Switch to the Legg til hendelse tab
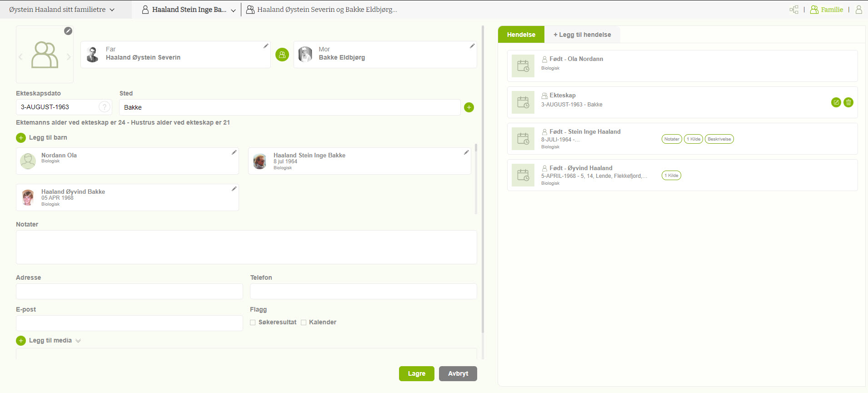The width and height of the screenshot is (868, 393). coord(582,35)
